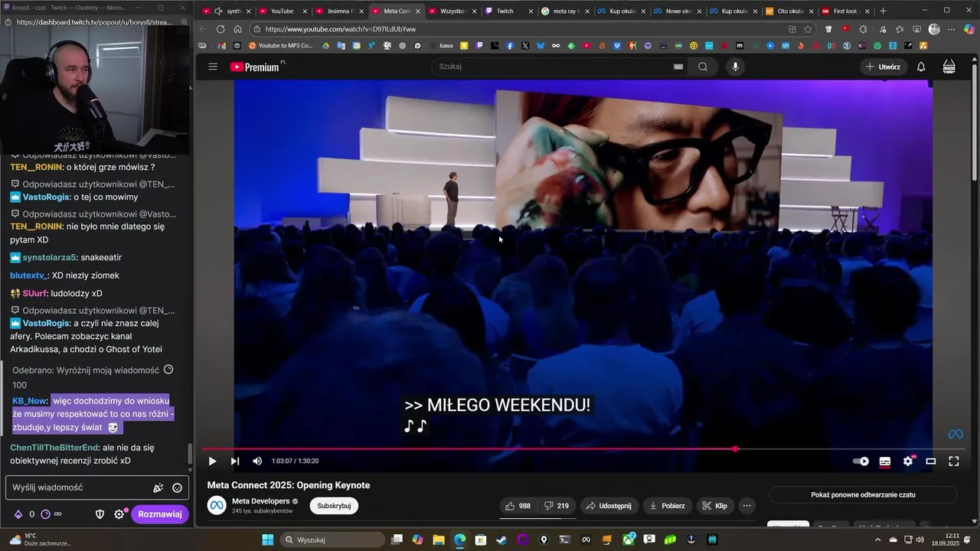
Task: Open YouTube notifications bell
Action: point(921,67)
